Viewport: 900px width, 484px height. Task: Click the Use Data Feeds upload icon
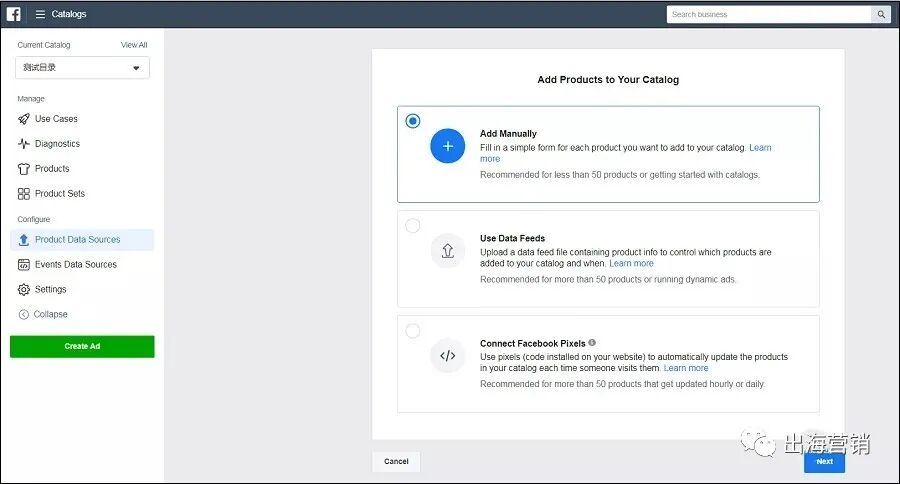(x=448, y=251)
